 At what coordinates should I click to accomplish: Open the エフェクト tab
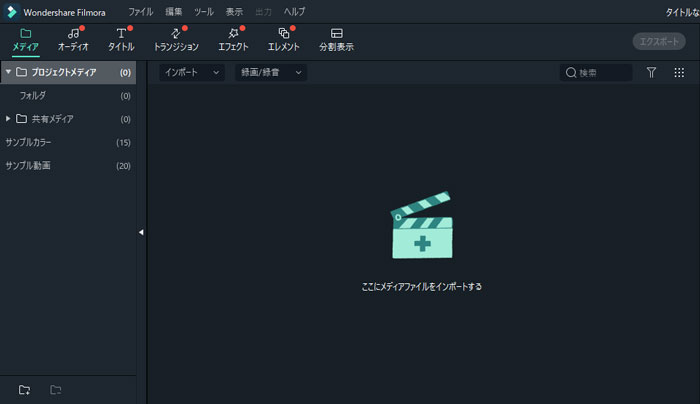(x=233, y=40)
